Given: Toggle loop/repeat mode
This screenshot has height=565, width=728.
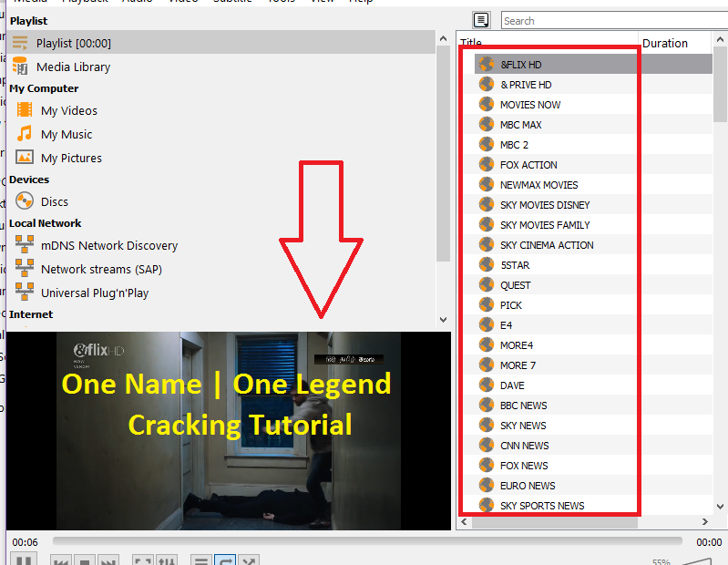Looking at the screenshot, I should (x=225, y=560).
